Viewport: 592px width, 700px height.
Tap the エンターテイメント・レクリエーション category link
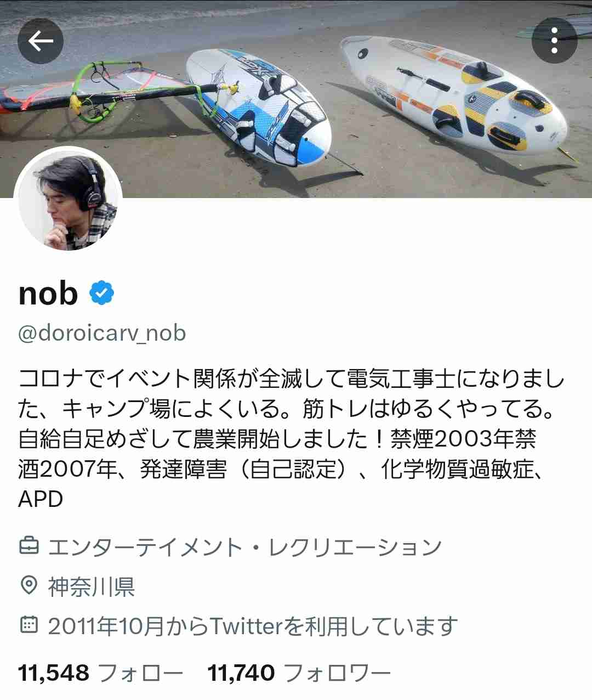point(244,547)
